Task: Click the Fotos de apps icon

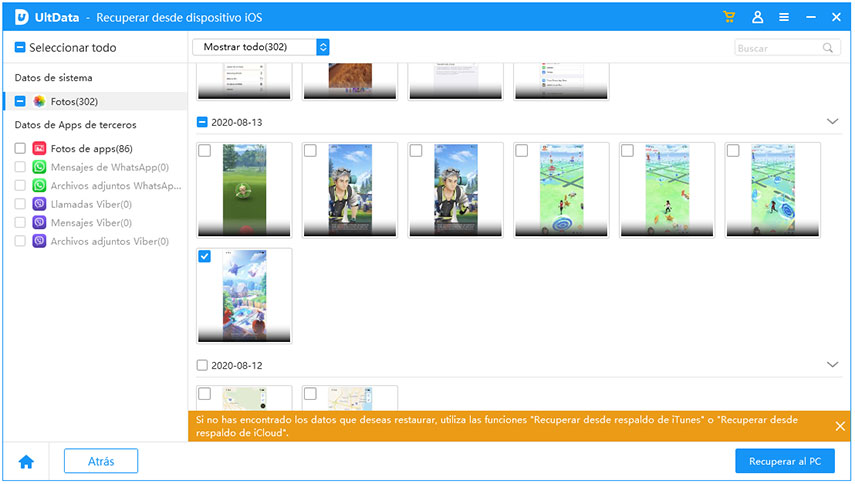Action: pyautogui.click(x=39, y=148)
